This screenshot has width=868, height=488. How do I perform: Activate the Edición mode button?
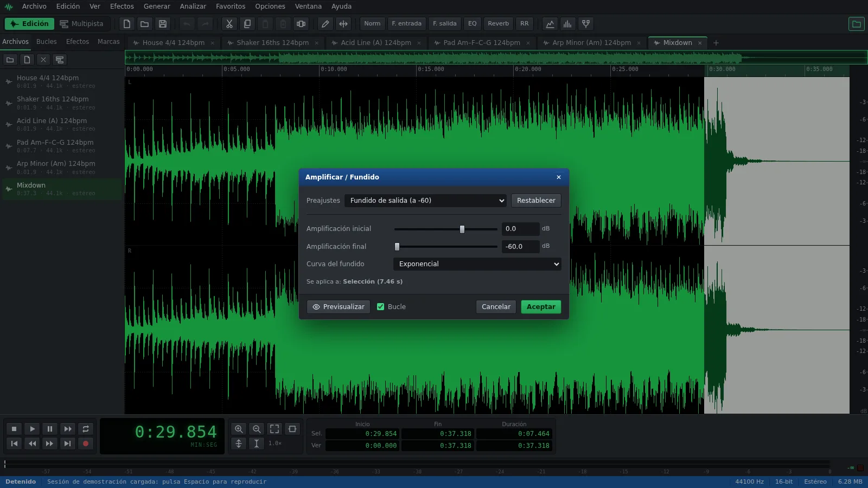(x=30, y=24)
